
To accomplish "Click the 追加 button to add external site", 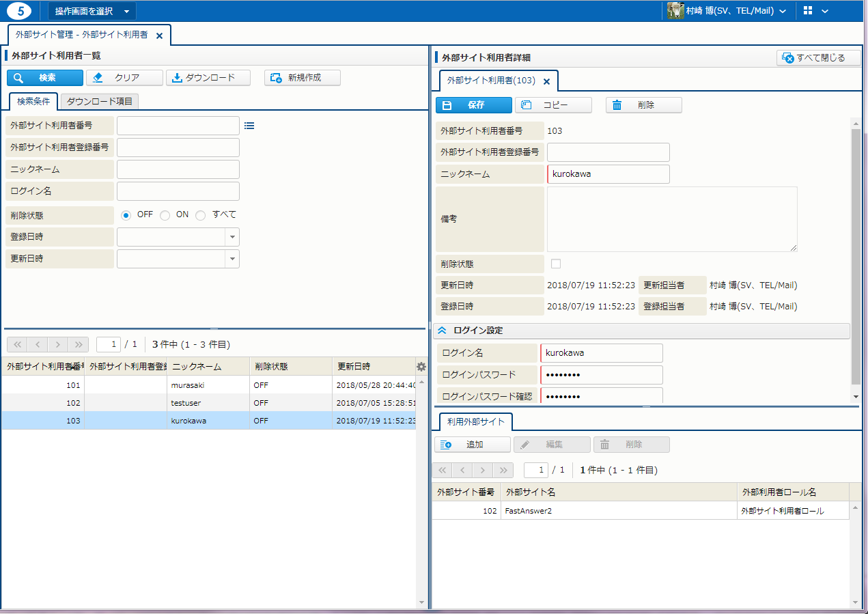I will [473, 445].
